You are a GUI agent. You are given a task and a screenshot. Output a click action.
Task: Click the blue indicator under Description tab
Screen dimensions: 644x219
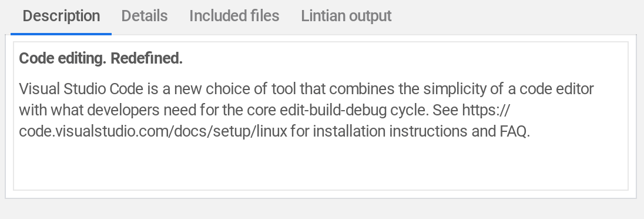click(x=61, y=34)
